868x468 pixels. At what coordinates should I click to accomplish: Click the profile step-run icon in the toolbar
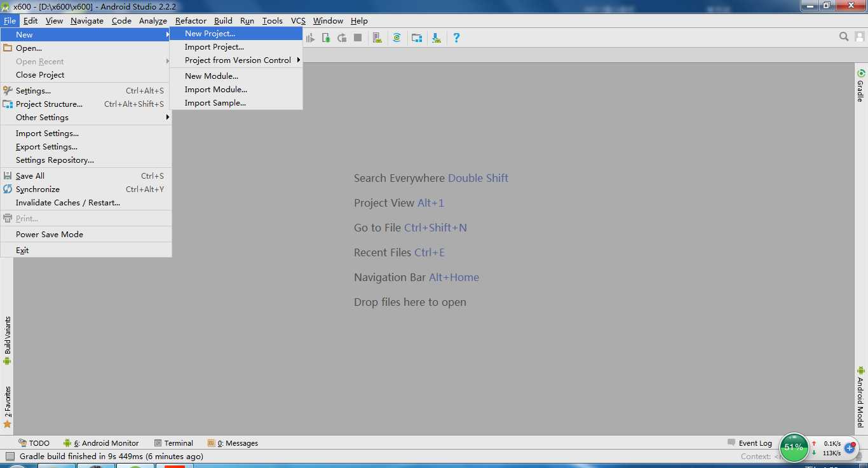(x=310, y=38)
